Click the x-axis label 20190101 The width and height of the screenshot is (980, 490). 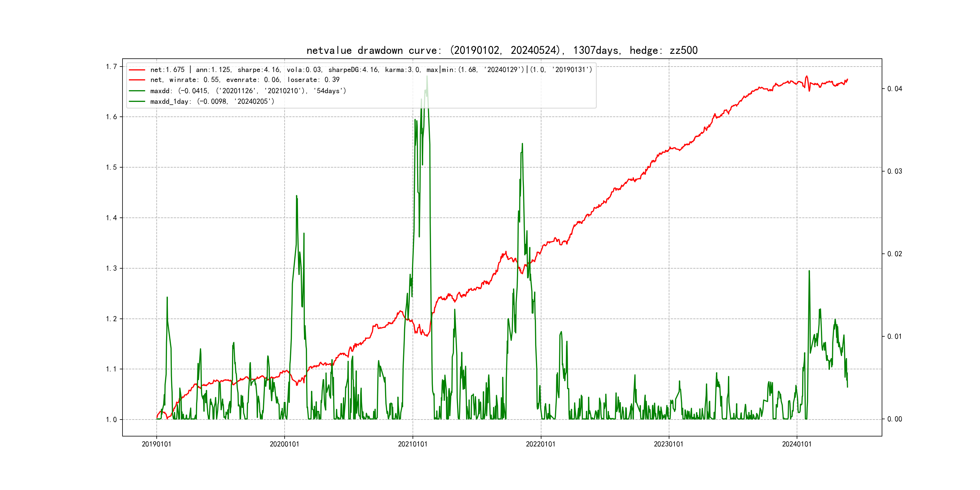tap(156, 444)
